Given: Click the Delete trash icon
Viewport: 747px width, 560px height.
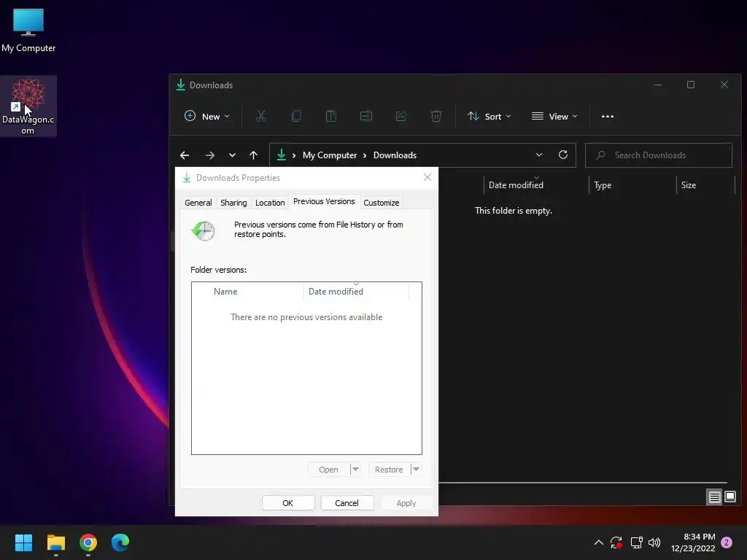Looking at the screenshot, I should point(436,116).
